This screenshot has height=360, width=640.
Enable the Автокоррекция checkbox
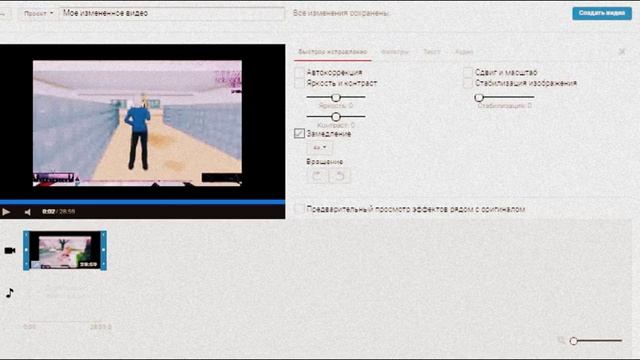[x=299, y=73]
